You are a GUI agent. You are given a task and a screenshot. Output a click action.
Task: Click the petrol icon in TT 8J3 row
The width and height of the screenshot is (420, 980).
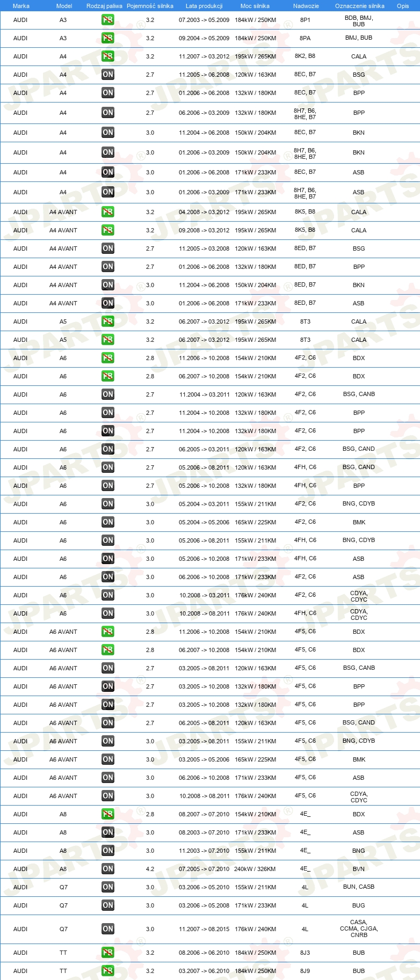tap(108, 953)
